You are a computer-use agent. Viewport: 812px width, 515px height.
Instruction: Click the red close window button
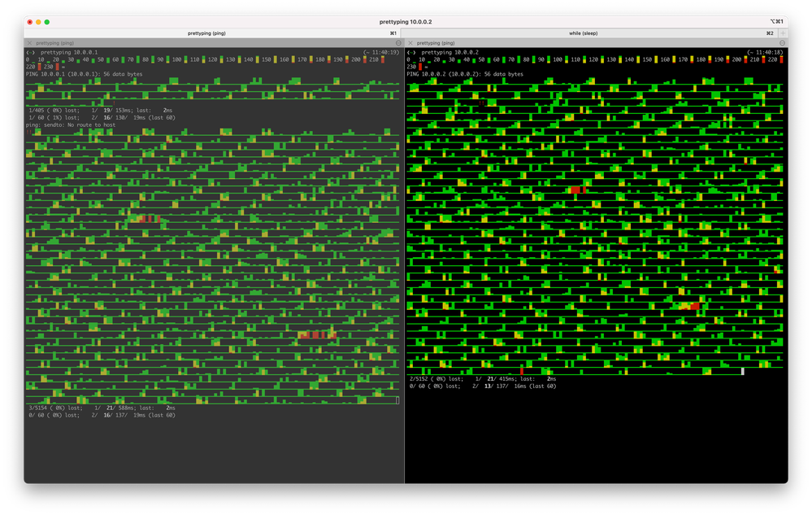(29, 22)
